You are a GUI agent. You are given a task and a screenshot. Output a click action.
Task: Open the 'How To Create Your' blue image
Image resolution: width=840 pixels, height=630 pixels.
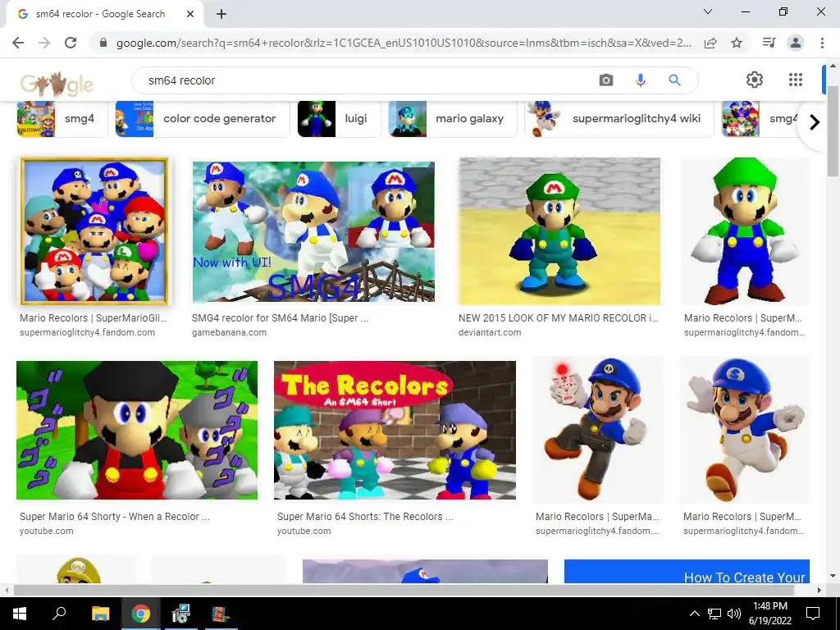pos(687,571)
